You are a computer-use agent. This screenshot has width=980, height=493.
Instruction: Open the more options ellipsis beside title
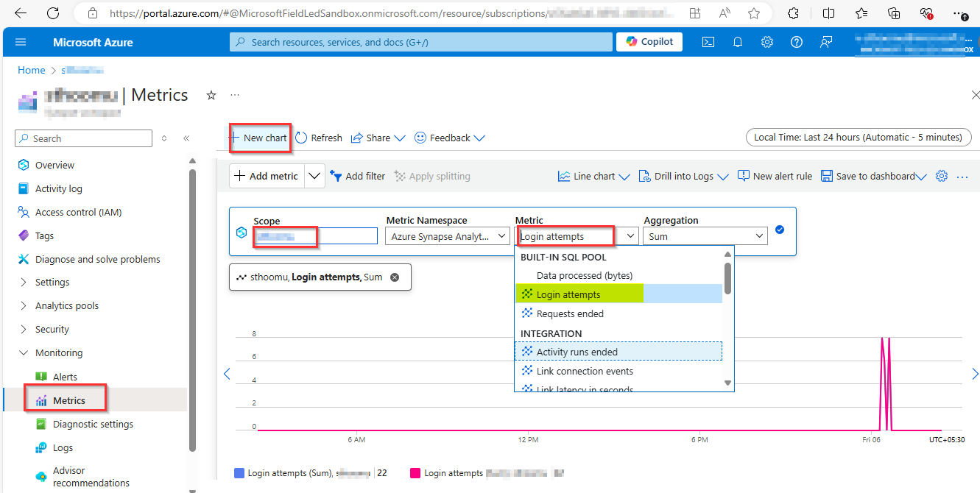235,95
